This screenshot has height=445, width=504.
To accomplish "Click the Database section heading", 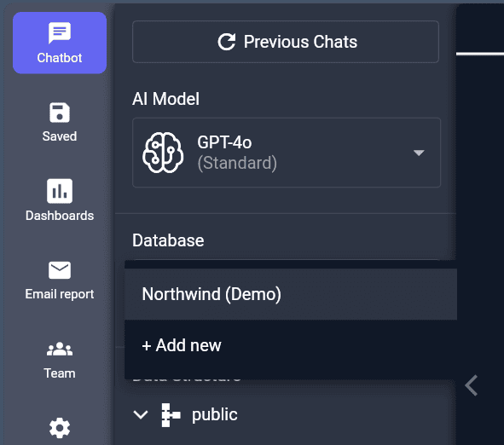I will (x=168, y=240).
